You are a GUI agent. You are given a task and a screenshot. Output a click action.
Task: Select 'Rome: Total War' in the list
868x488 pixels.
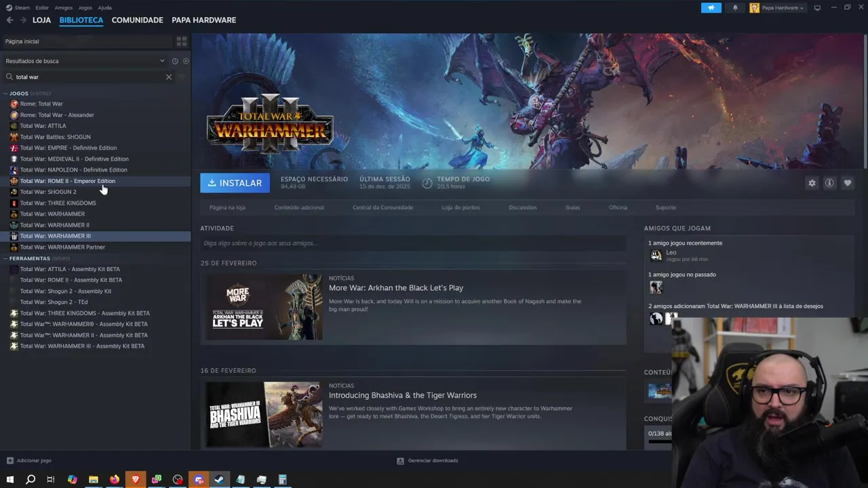[x=41, y=104]
